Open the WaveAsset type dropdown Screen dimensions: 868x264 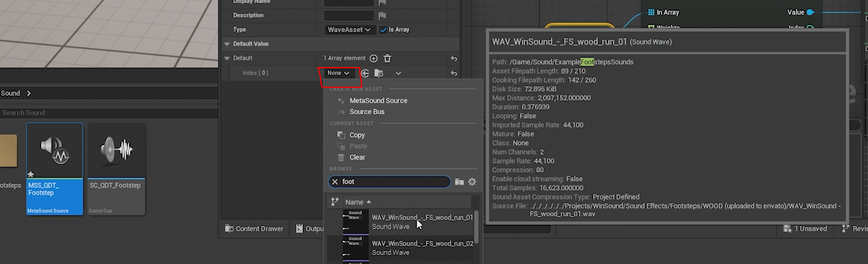point(350,30)
